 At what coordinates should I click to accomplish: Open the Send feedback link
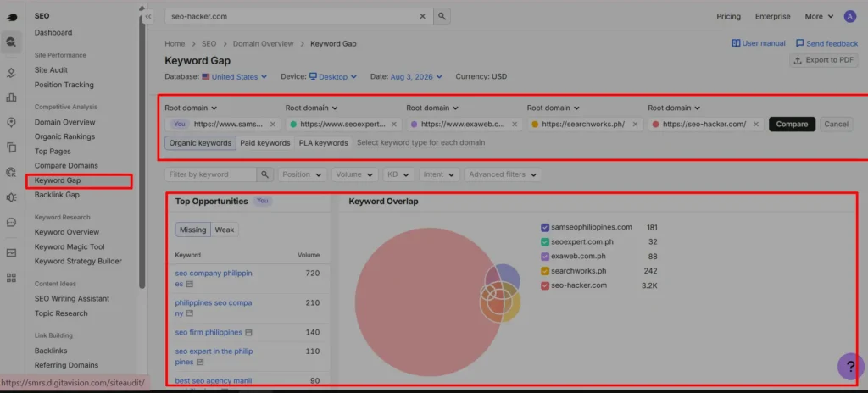coord(826,43)
